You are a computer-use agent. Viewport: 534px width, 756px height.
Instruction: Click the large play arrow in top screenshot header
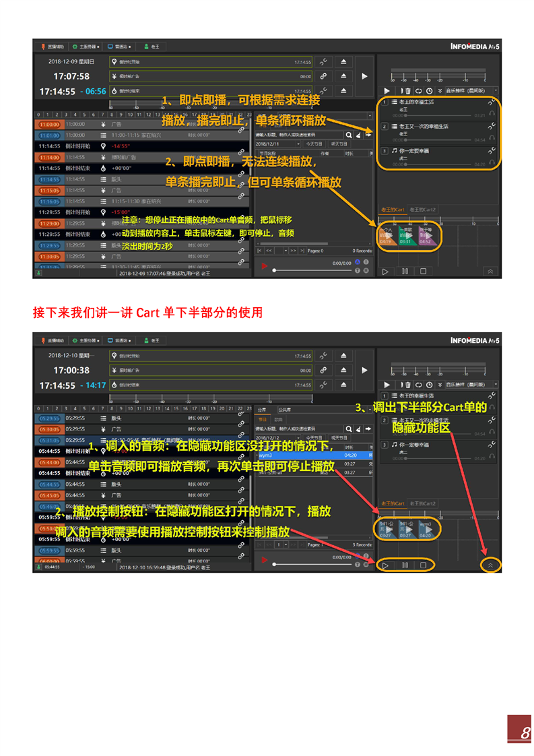click(x=364, y=76)
